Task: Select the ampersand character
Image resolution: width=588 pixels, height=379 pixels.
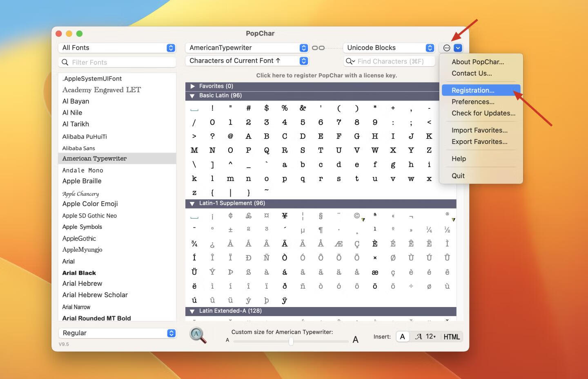Action: point(303,108)
